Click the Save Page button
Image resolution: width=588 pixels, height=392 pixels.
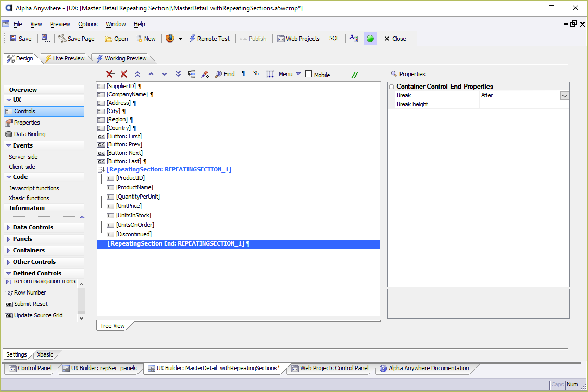tap(76, 39)
